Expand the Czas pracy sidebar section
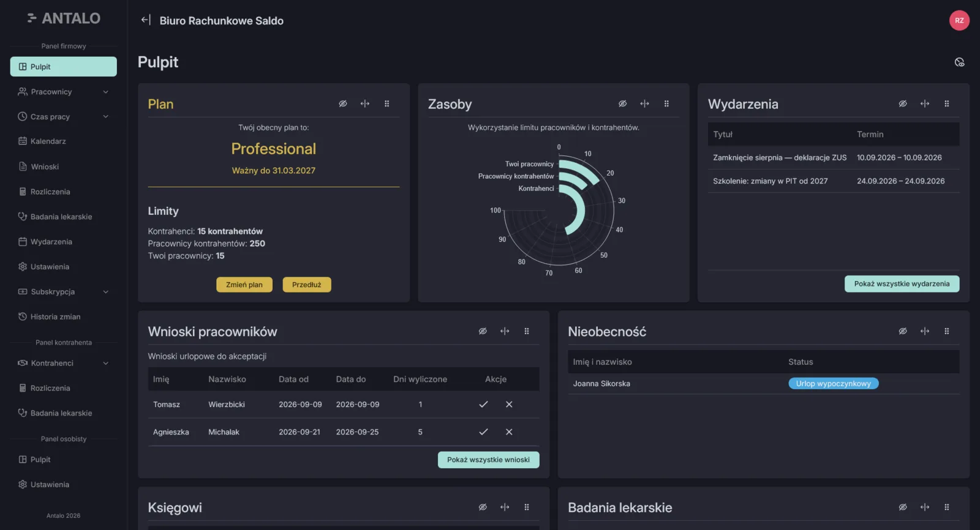Image resolution: width=980 pixels, height=530 pixels. click(x=64, y=117)
